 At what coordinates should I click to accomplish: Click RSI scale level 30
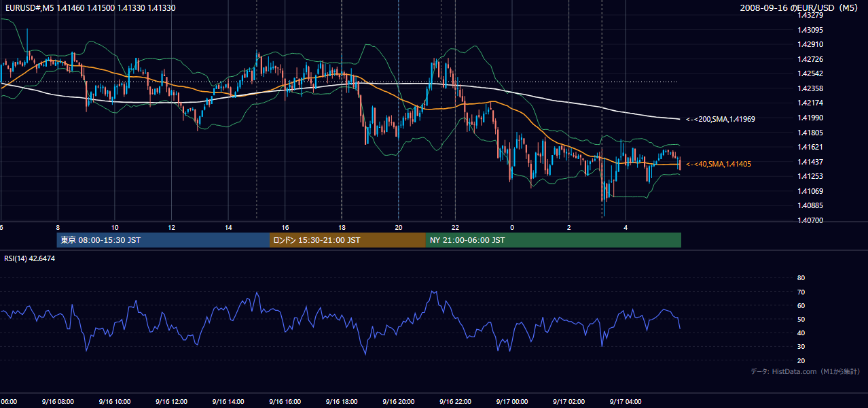click(x=801, y=347)
